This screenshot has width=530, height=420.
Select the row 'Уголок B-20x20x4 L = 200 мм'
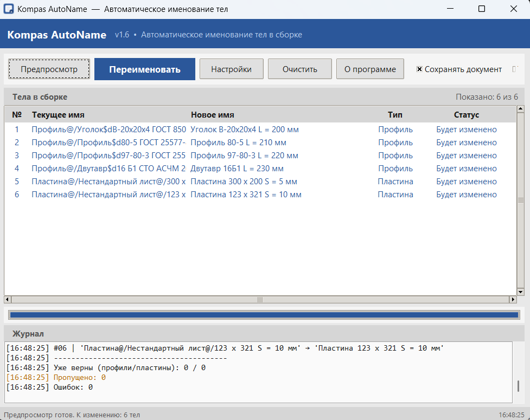coord(260,130)
